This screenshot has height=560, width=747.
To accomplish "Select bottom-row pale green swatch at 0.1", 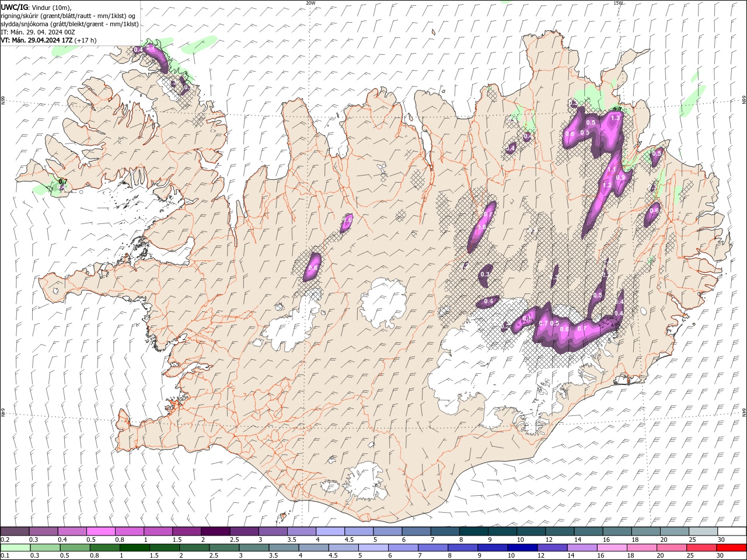I will (x=15, y=548).
